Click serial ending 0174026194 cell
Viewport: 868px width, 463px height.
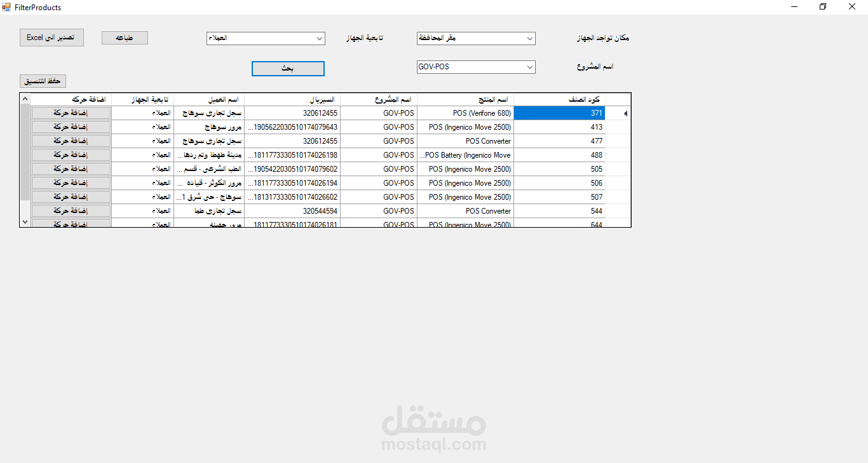(x=292, y=183)
